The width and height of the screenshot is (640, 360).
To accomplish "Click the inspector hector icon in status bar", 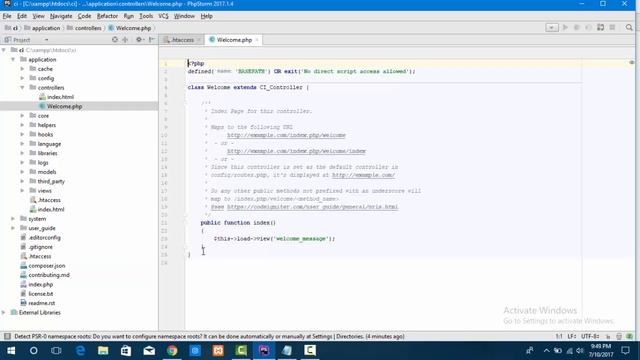I will [619, 336].
